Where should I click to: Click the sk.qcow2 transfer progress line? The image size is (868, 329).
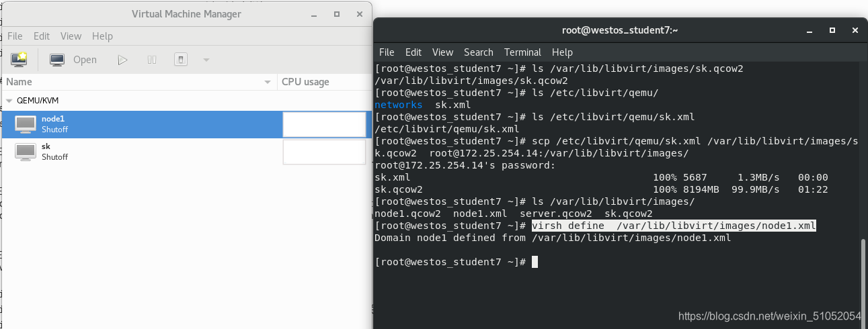click(601, 189)
